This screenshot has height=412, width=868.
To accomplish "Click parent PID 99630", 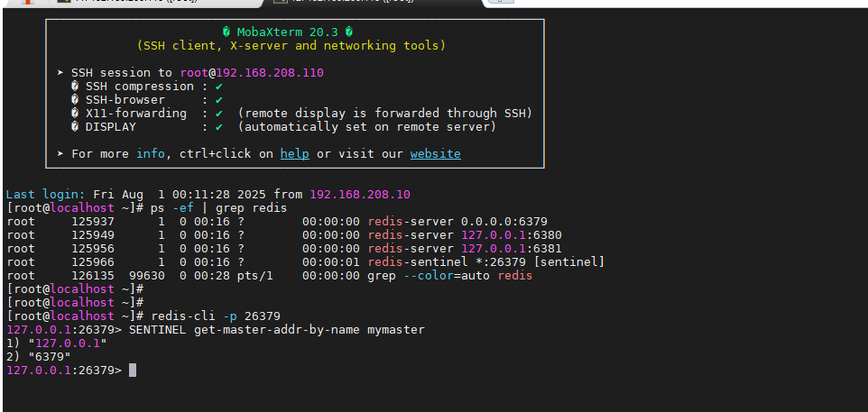I will (147, 275).
